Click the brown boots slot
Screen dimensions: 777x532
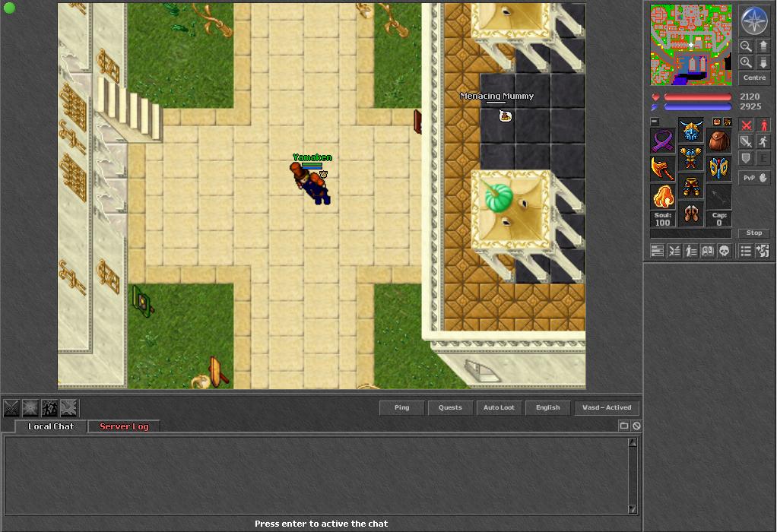pyautogui.click(x=691, y=215)
